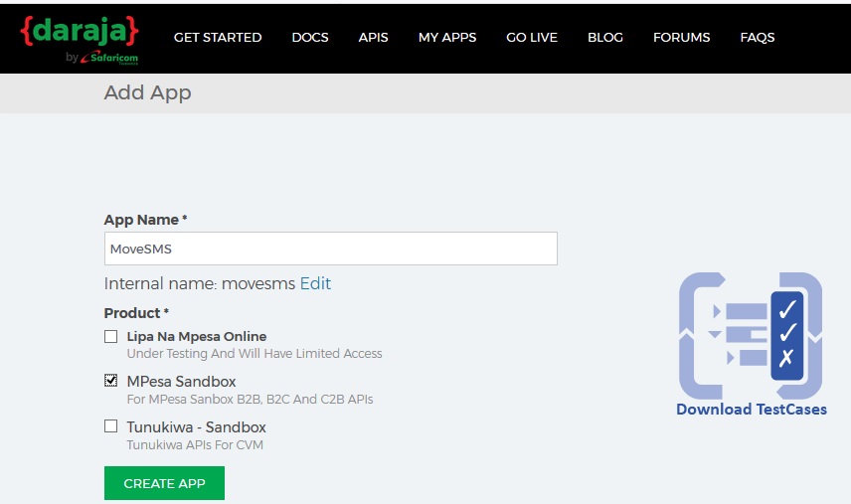Select the MPesa Sandbox label text
851x504 pixels.
pyautogui.click(x=181, y=382)
